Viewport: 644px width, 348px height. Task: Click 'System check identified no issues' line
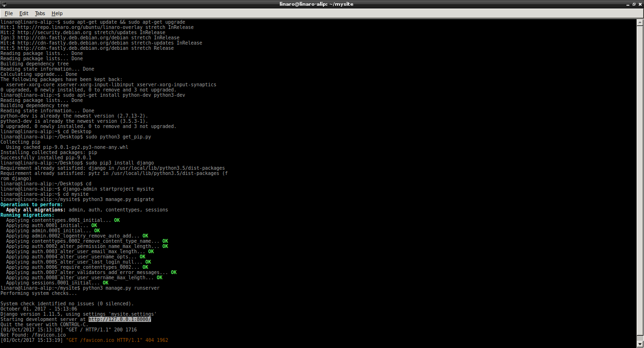[x=67, y=304]
